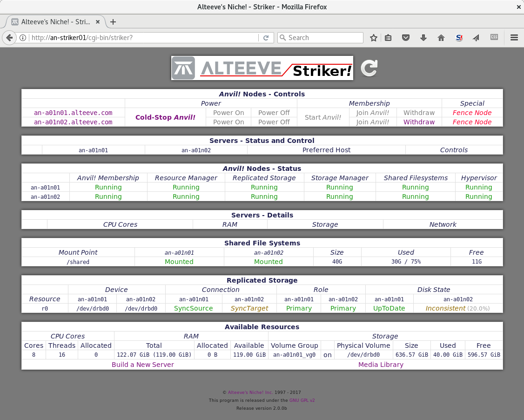Click the CSS extension toolbar icon
524x420 pixels.
click(494, 37)
